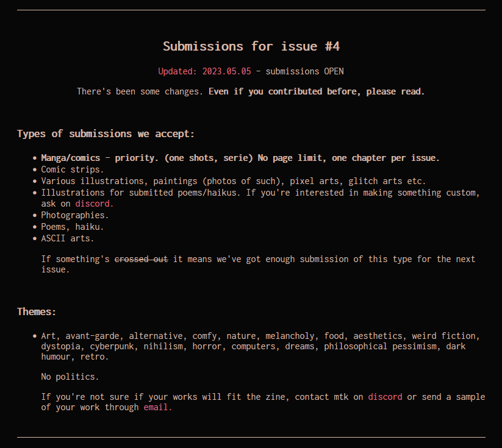
Task: Click the discord link to contact mtk
Action: pos(385,397)
